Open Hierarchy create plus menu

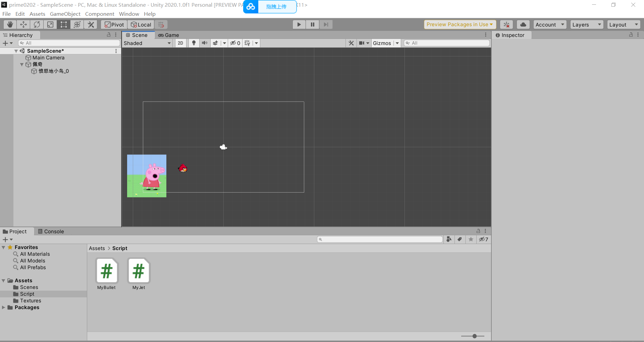[7, 43]
